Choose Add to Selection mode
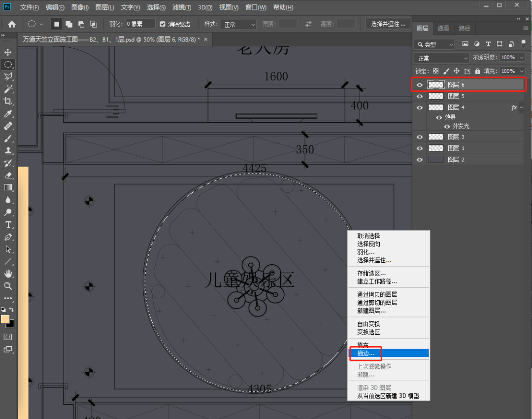The image size is (532, 419). point(69,24)
